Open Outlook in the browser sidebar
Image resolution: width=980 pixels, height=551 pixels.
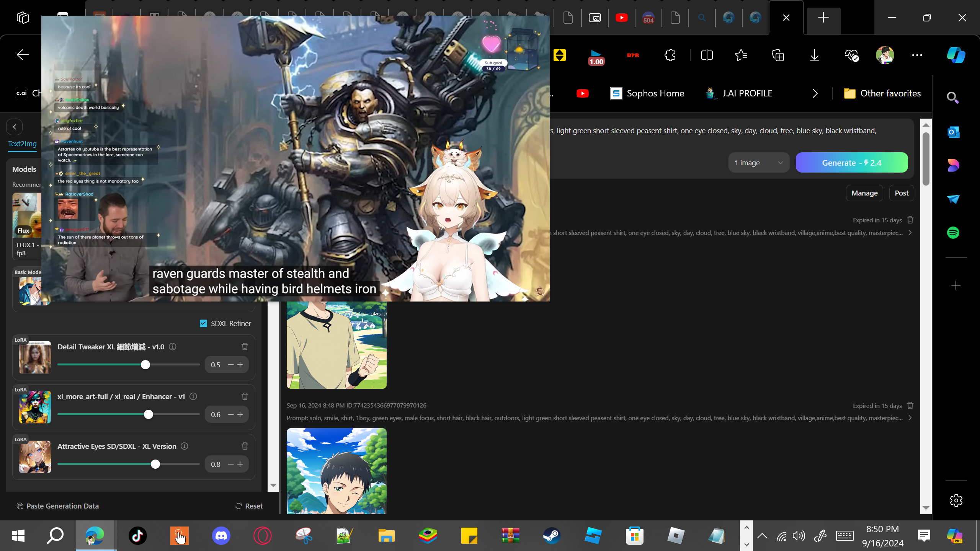click(x=953, y=132)
